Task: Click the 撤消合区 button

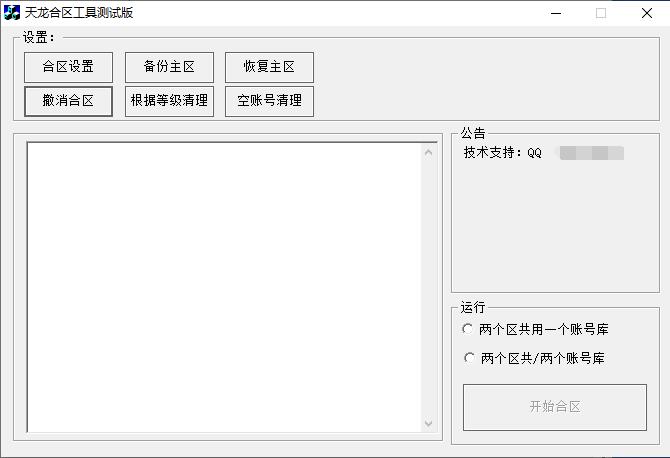Action: click(68, 101)
